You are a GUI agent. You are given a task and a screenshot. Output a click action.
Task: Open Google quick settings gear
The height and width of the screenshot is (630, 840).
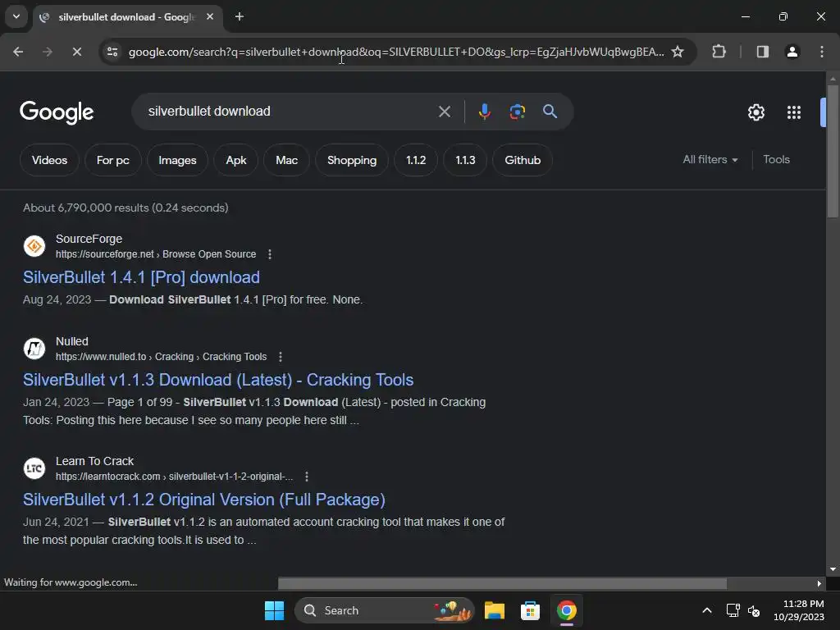[756, 112]
